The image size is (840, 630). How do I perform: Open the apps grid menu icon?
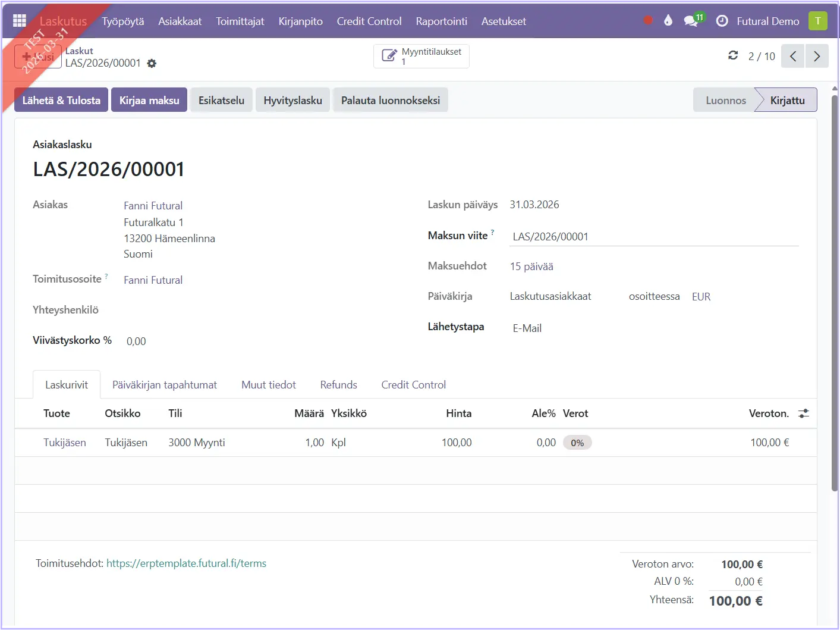pyautogui.click(x=20, y=21)
